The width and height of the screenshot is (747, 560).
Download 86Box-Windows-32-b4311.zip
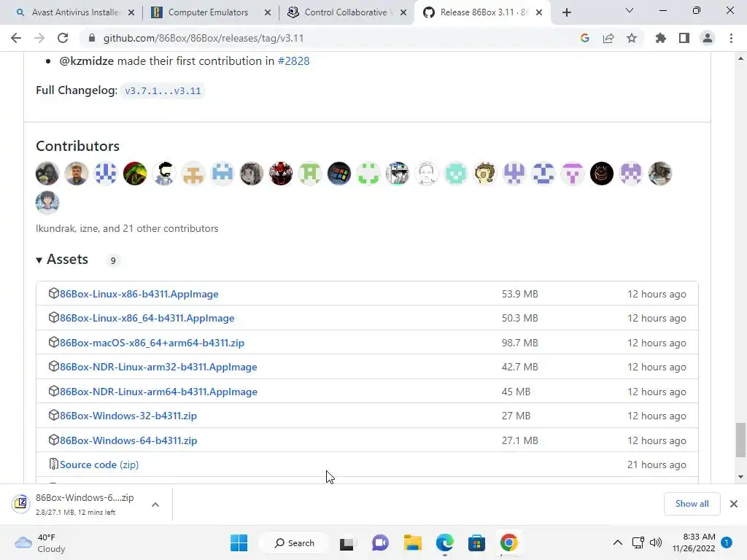click(x=128, y=416)
